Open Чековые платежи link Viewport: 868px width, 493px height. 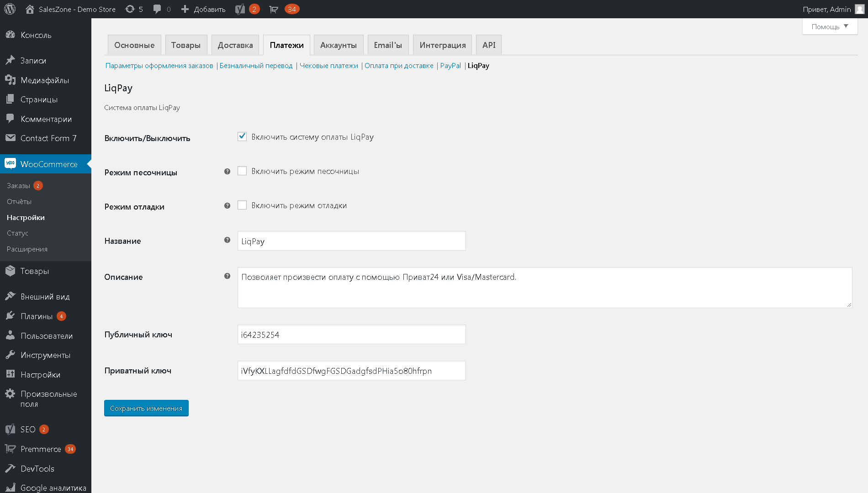[329, 66]
